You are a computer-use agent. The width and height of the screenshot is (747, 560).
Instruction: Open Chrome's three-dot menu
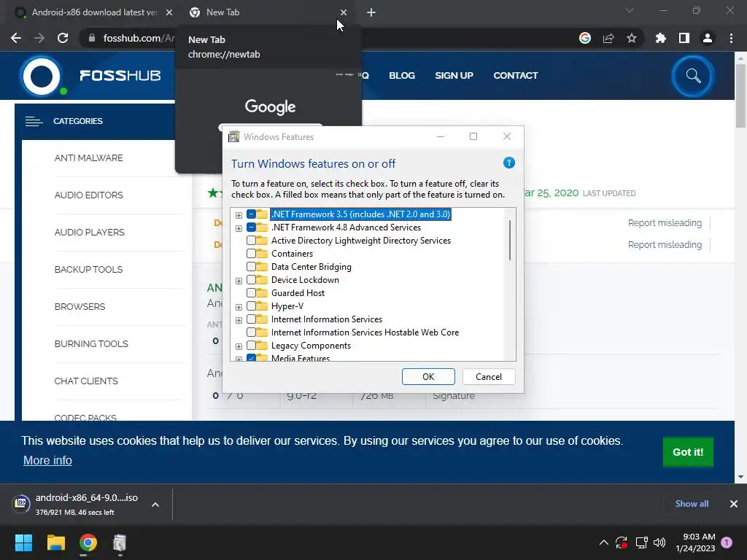[731, 38]
